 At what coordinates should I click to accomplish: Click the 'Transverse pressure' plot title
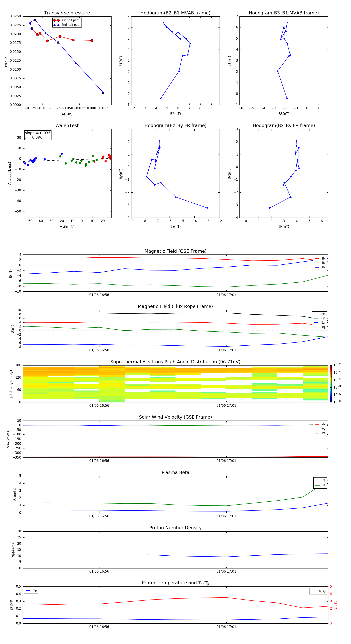coord(67,13)
